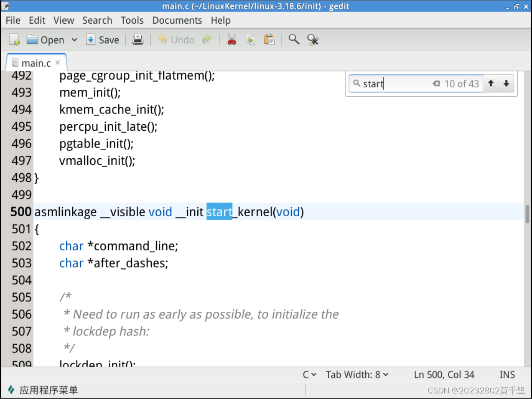This screenshot has height=399, width=532.
Task: Click 'char *command_line;' on line 502
Action: (119, 246)
